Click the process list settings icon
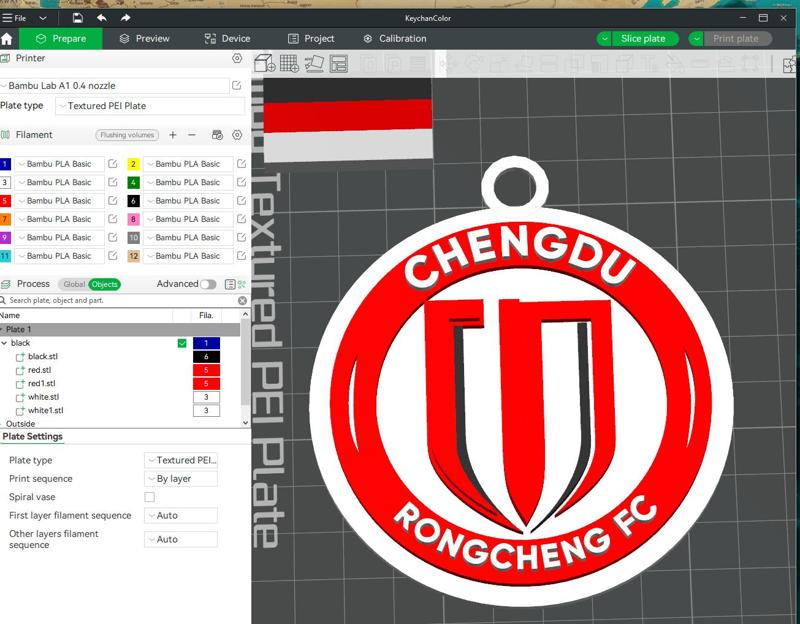Image resolution: width=800 pixels, height=624 pixels. click(x=230, y=284)
